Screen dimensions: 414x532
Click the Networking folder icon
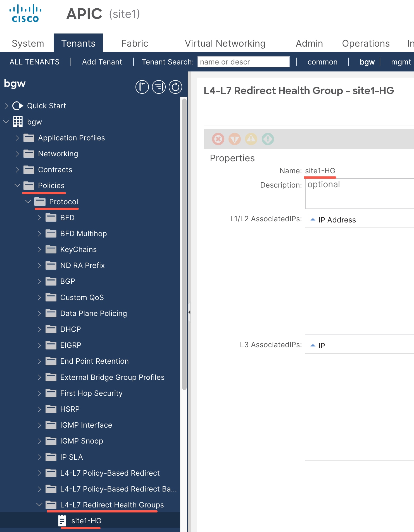(29, 154)
